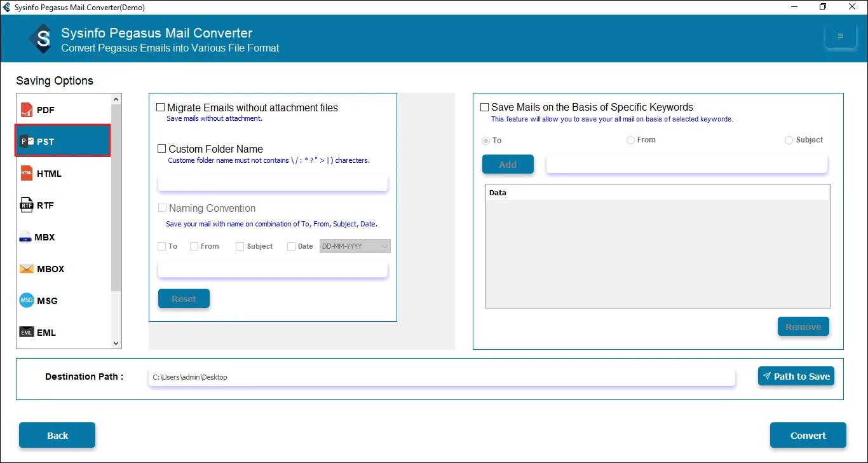Enable Migrate Emails without attachment files
The width and height of the screenshot is (868, 463).
pos(161,107)
